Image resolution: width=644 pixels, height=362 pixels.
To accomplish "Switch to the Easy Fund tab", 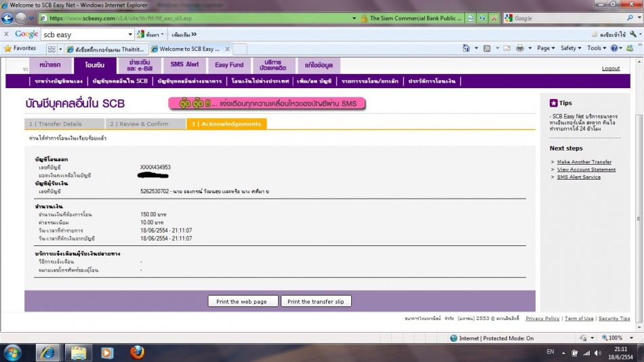I will coord(229,65).
